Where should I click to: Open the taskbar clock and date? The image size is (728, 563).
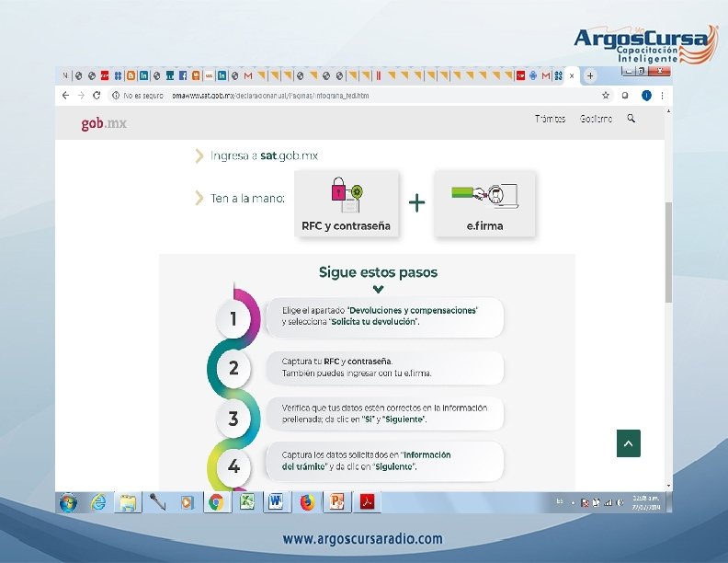click(x=646, y=502)
